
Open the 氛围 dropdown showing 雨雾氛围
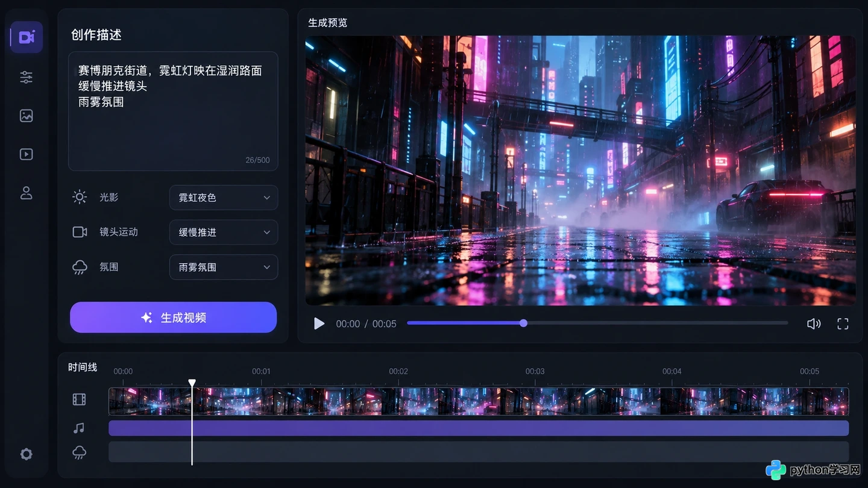click(x=224, y=267)
